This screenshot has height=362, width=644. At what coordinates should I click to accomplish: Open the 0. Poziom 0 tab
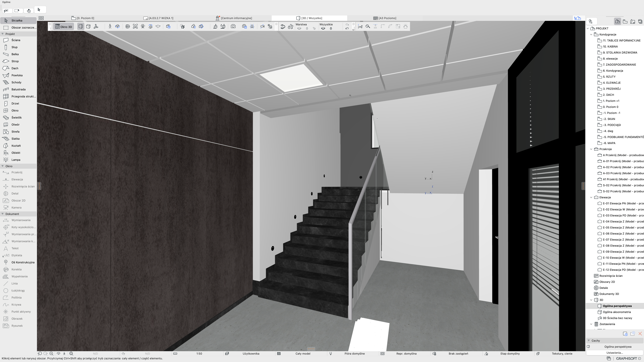(x=85, y=18)
